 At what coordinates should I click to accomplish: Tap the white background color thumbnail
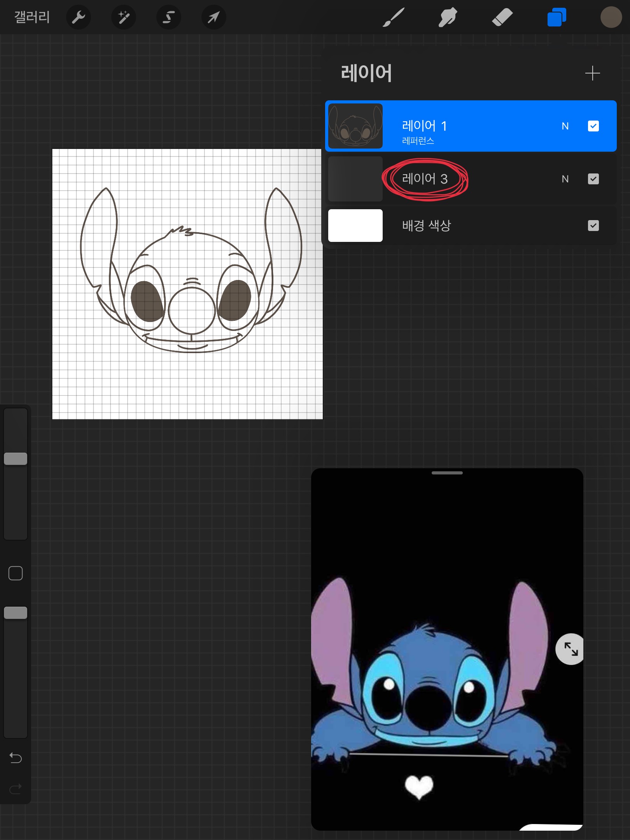[x=355, y=226]
